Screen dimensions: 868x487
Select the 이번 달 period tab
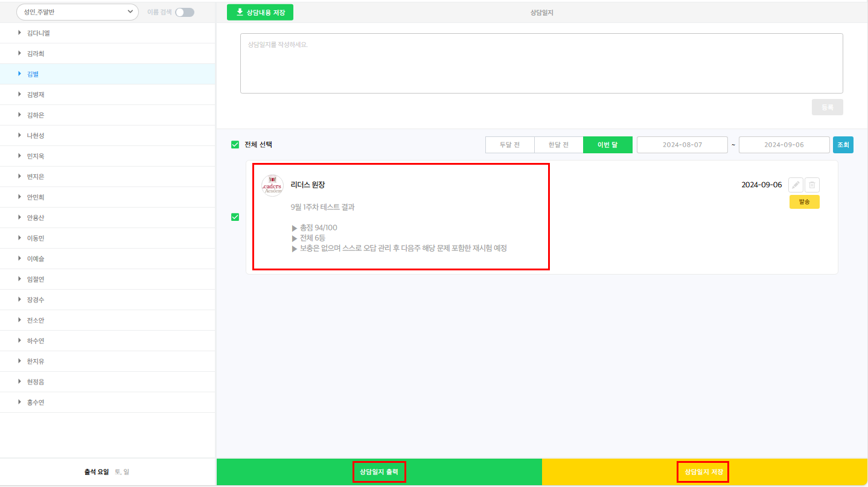click(607, 145)
